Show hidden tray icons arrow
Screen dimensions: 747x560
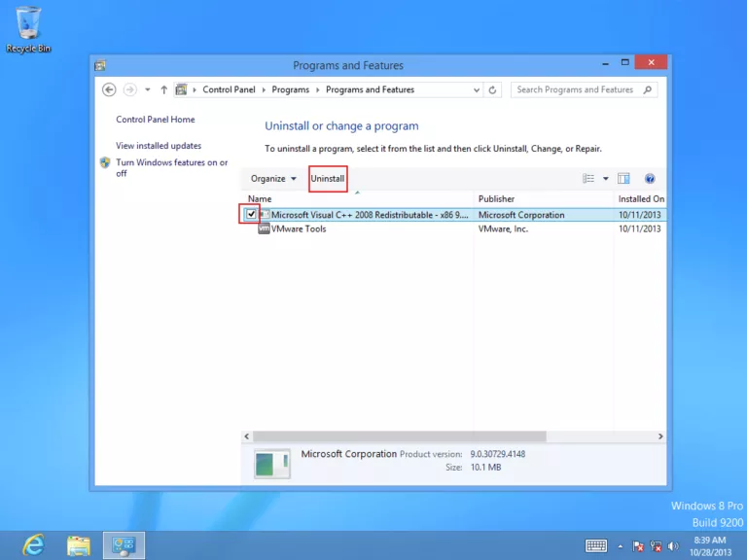621,546
